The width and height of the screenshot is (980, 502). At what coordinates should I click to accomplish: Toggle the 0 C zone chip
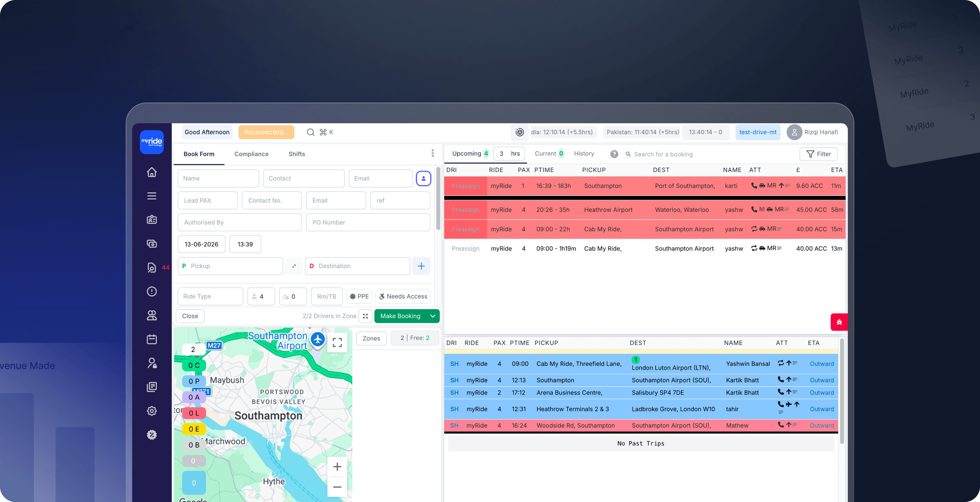pyautogui.click(x=194, y=365)
